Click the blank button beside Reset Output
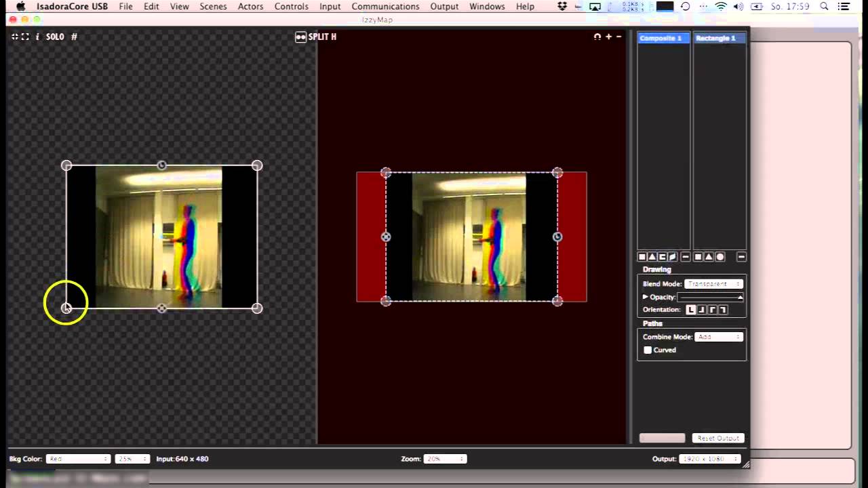The height and width of the screenshot is (488, 868). [662, 438]
